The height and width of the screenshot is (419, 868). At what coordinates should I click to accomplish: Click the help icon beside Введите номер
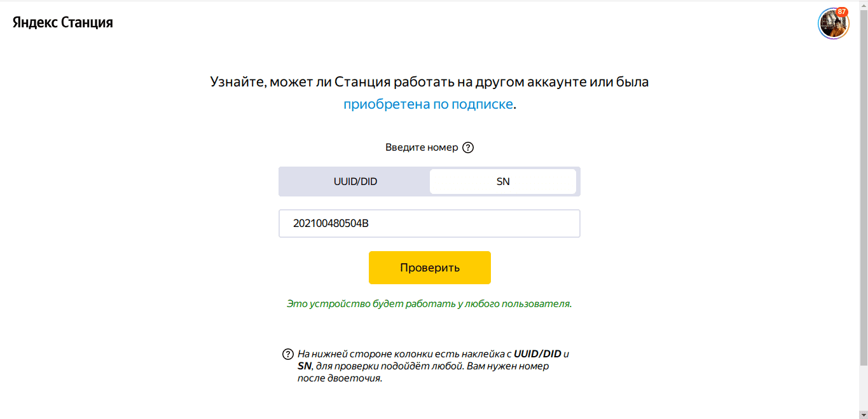click(468, 148)
